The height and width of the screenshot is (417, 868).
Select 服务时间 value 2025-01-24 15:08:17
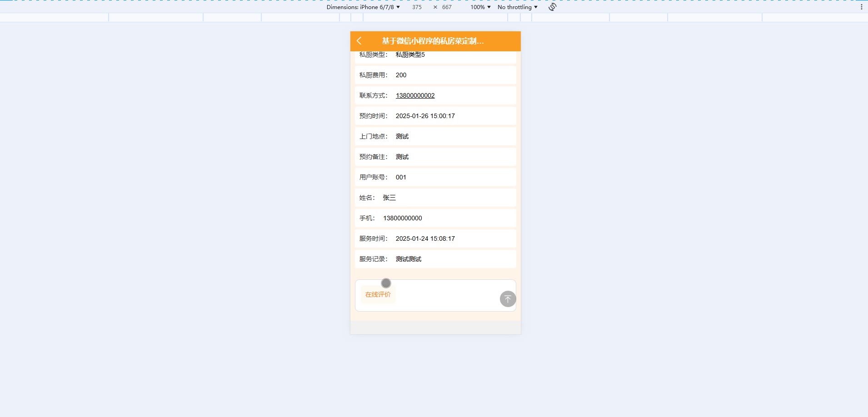coord(425,238)
